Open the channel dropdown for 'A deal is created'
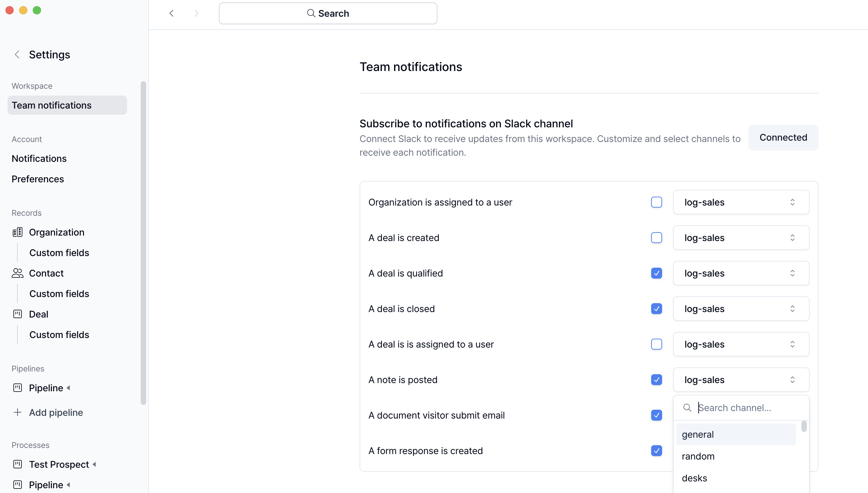868x493 pixels. [x=741, y=238]
